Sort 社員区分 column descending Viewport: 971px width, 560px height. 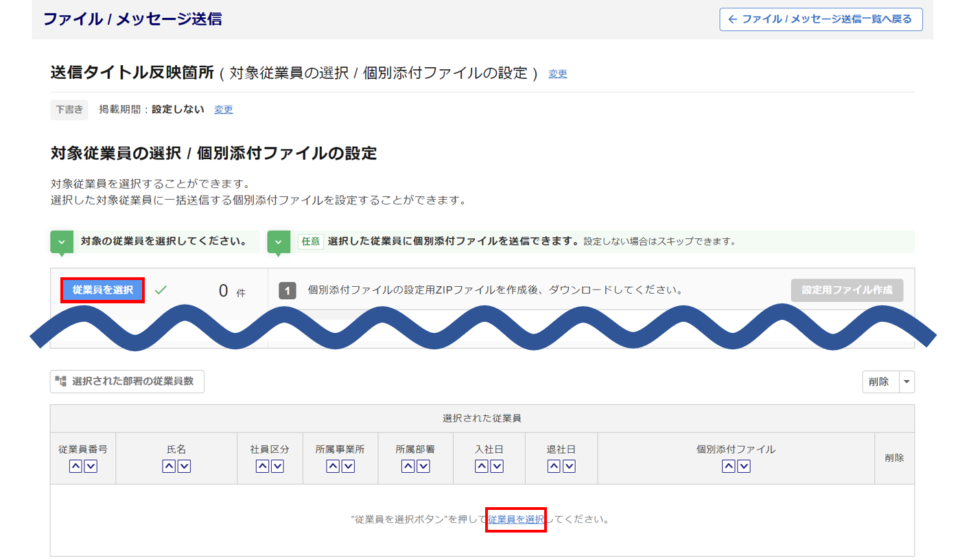coord(277,467)
